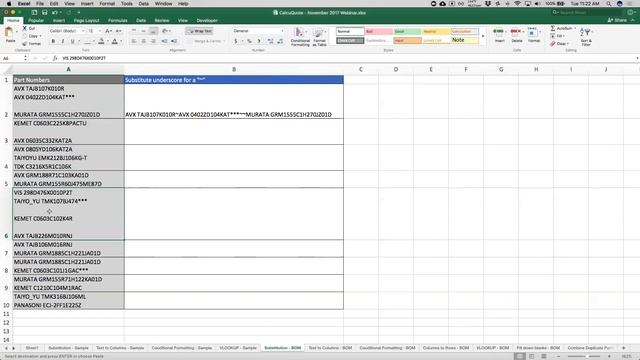Align text right in cell
640x360 pixels.
[x=153, y=41]
